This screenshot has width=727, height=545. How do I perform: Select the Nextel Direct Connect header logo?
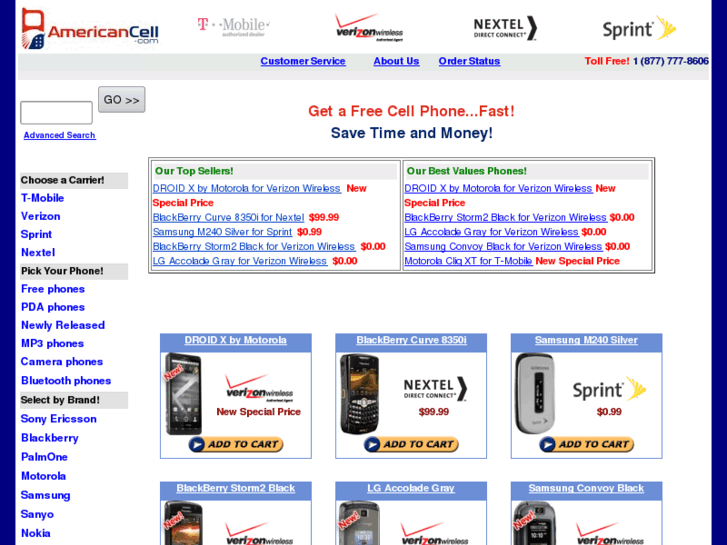coord(505,28)
